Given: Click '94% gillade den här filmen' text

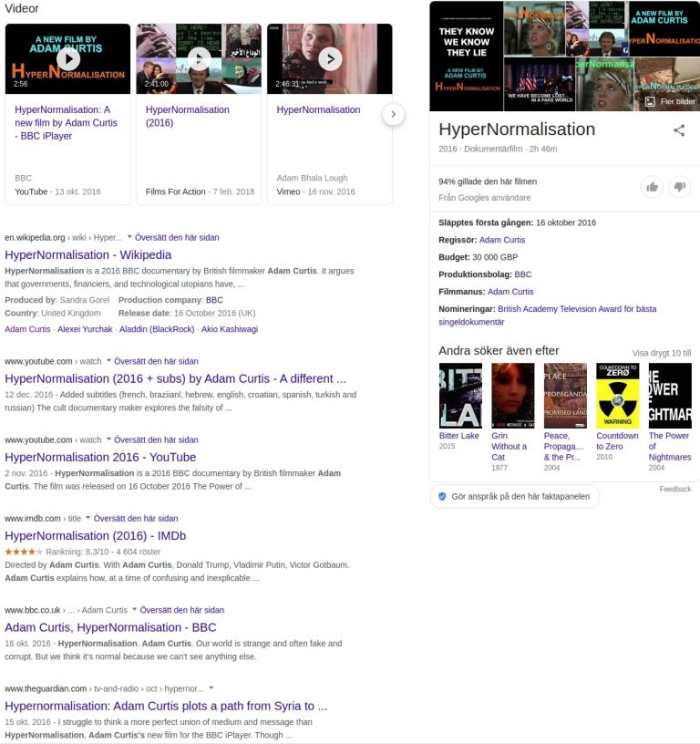Looking at the screenshot, I should [x=488, y=181].
